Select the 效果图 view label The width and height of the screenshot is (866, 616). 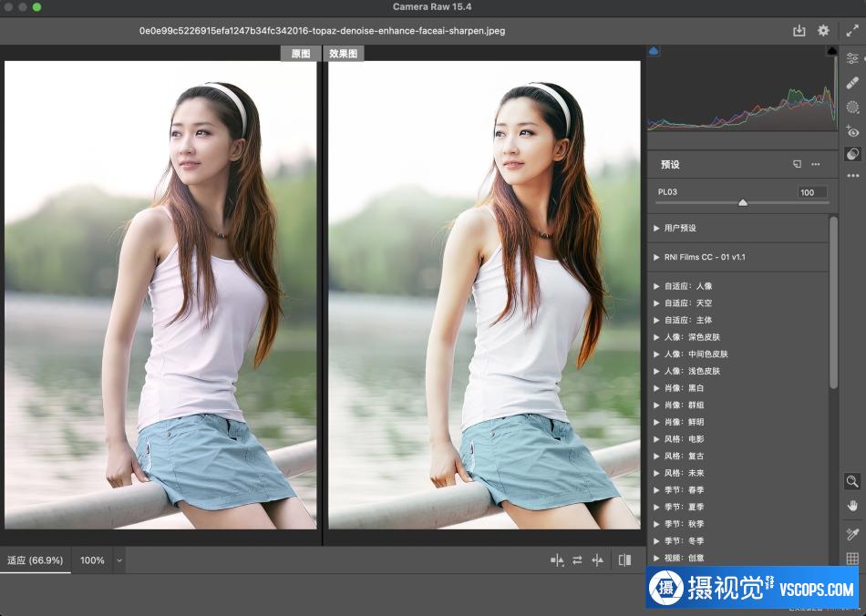pos(344,54)
